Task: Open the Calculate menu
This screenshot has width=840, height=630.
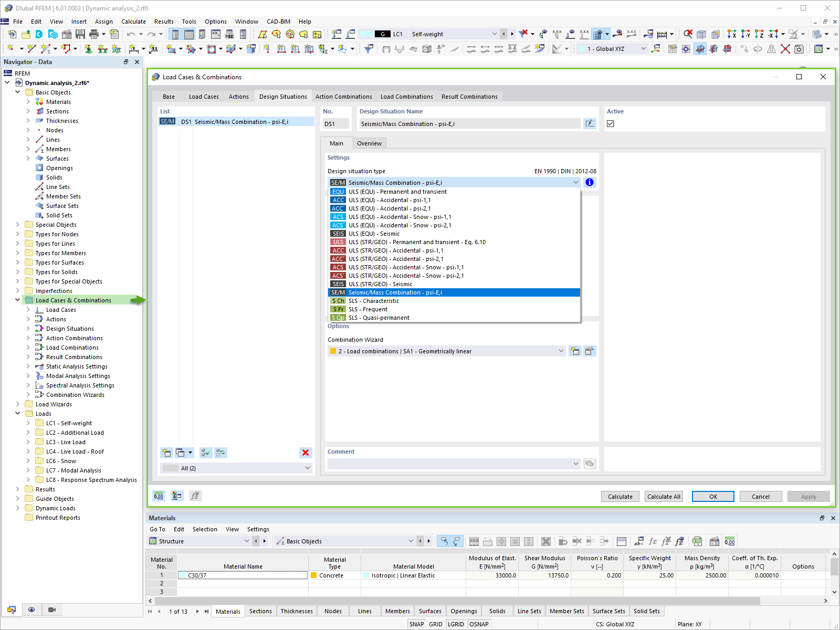Action: [x=133, y=22]
